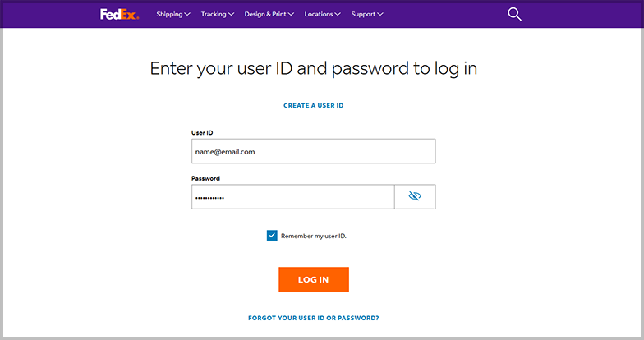Click the 'User ID' field label
This screenshot has height=340, width=644.
202,132
